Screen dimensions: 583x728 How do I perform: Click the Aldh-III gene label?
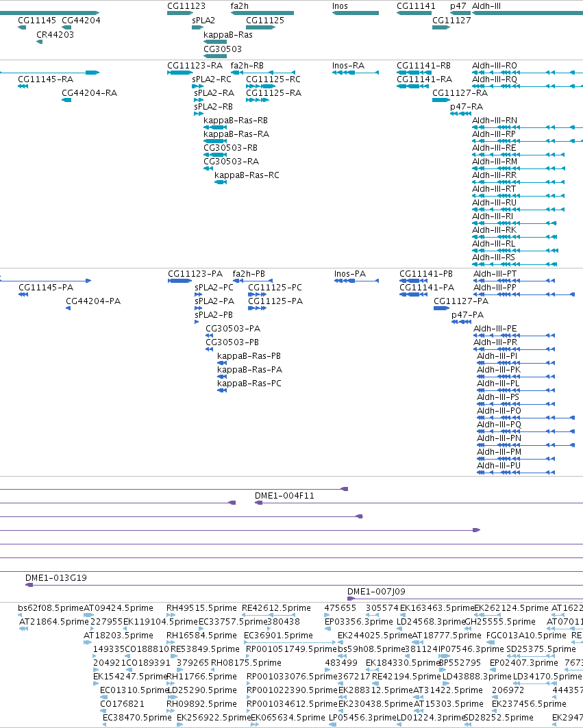click(486, 6)
